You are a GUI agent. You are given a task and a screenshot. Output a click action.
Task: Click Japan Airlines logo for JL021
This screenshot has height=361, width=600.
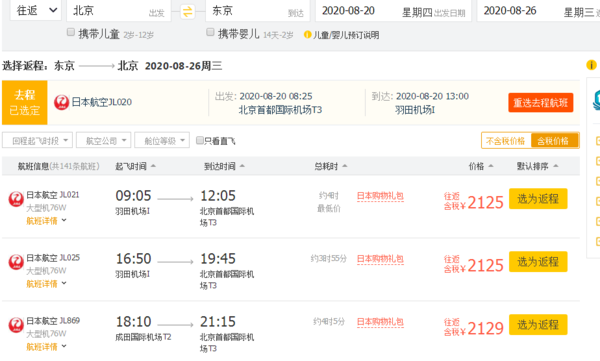click(16, 199)
